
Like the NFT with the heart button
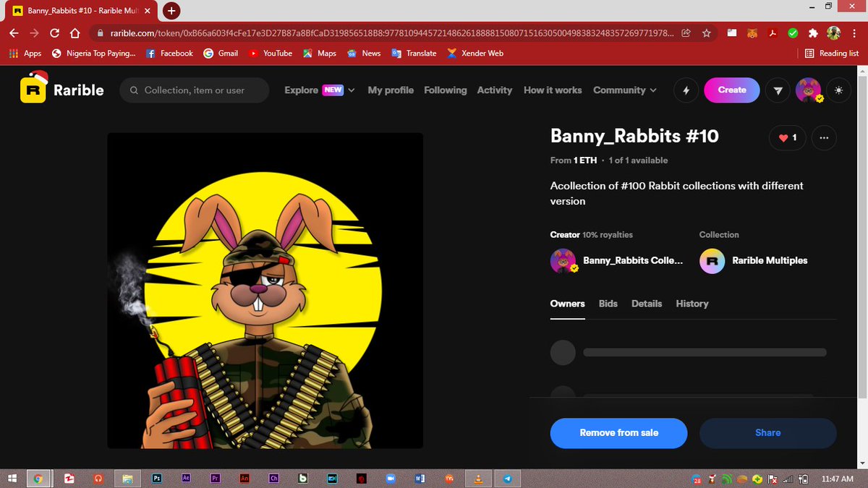pyautogui.click(x=787, y=137)
